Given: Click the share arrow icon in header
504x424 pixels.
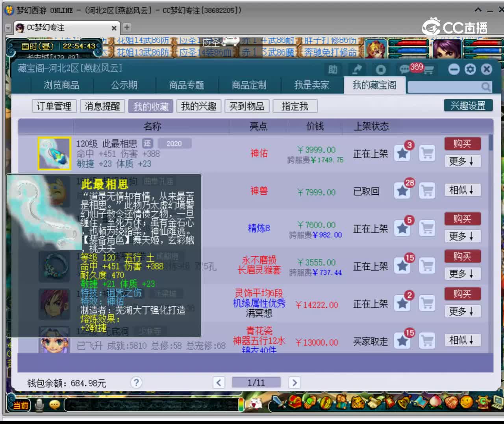Looking at the screenshot, I should 357,69.
